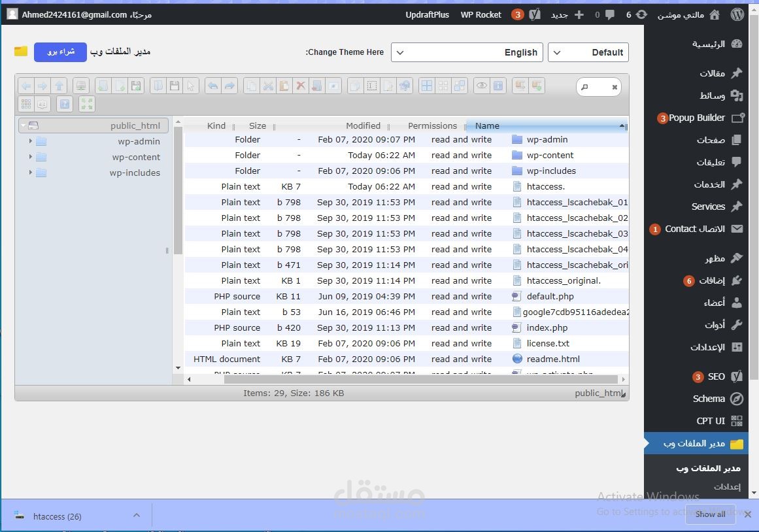This screenshot has width=759, height=532.
Task: Expand the wp-admin folder in the tree
Action: point(31,141)
